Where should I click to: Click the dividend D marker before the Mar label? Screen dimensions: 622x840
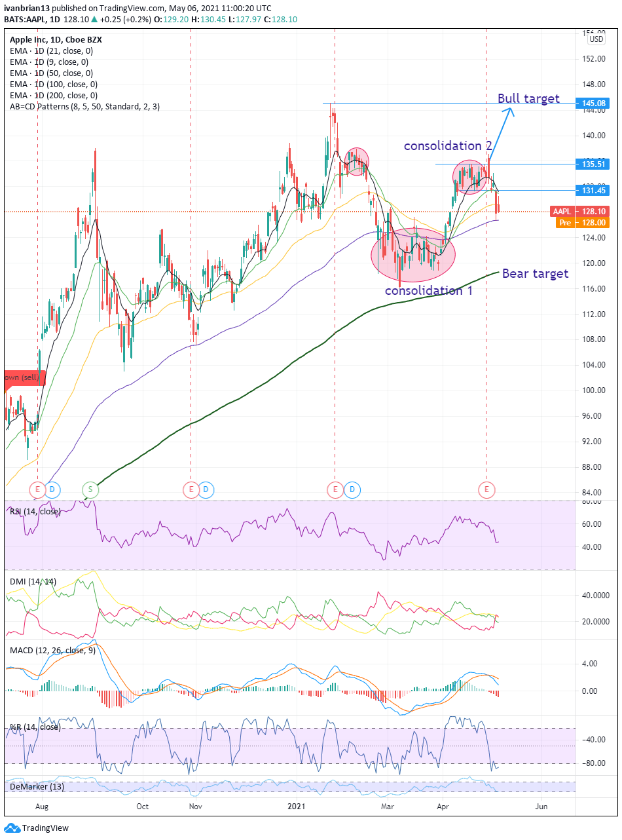tap(352, 489)
